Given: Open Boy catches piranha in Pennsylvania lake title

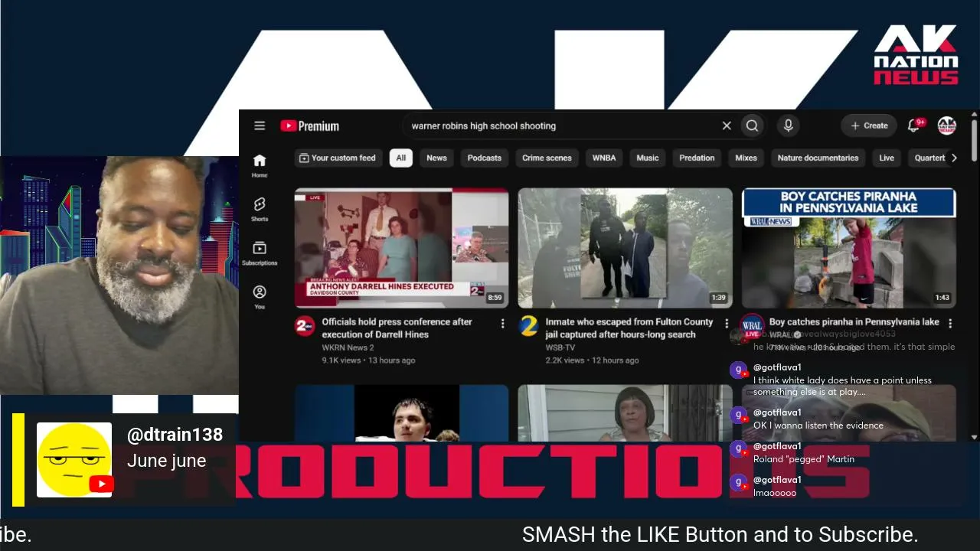Looking at the screenshot, I should pyautogui.click(x=854, y=322).
